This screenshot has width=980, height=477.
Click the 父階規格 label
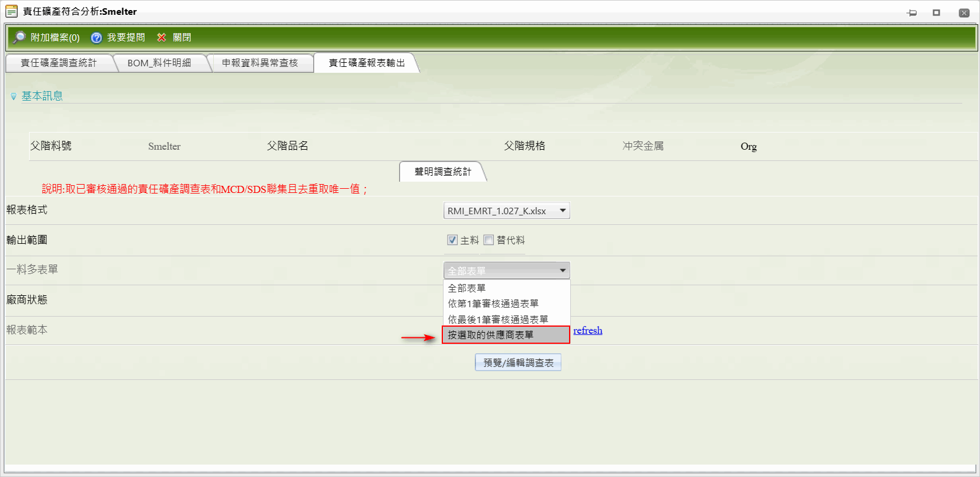525,146
